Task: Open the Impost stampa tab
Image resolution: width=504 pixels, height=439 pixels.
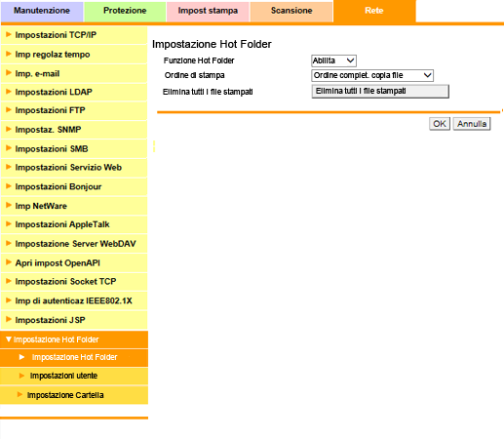Action: coord(208,11)
